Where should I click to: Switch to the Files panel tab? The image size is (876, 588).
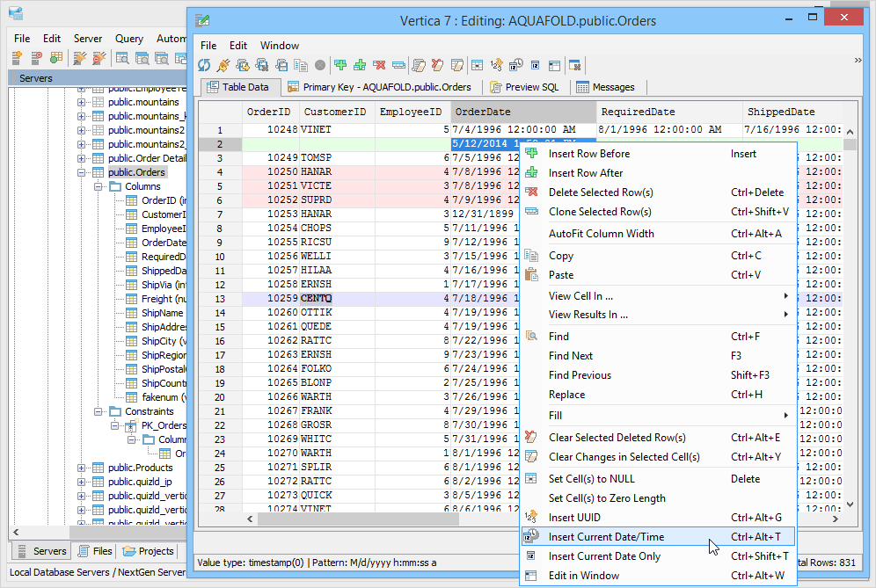[x=95, y=551]
